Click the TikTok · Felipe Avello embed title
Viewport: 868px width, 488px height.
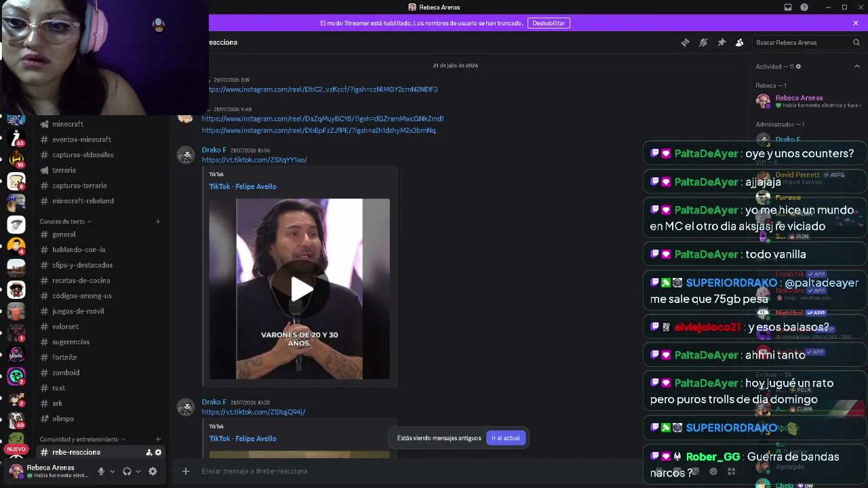click(x=243, y=186)
